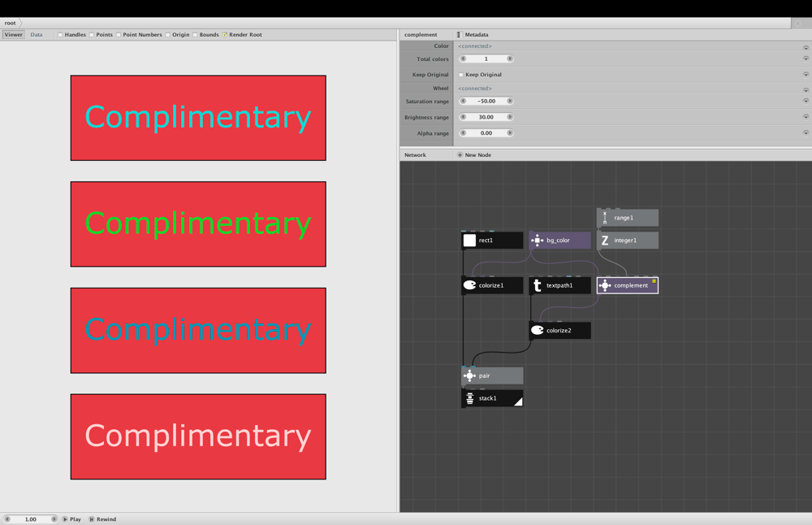
Task: Open the Wheel row options dropdown
Action: point(806,89)
